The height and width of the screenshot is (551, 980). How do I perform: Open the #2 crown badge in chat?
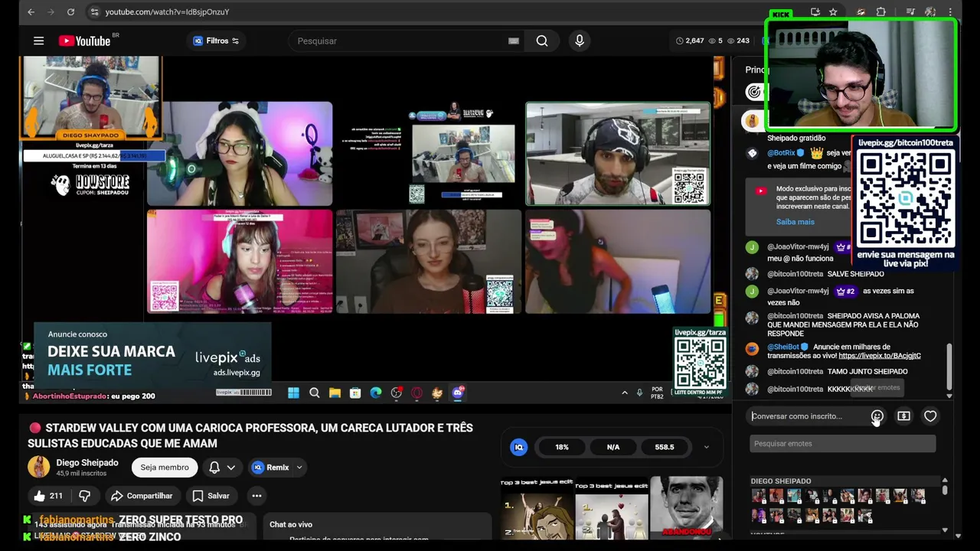pos(844,292)
